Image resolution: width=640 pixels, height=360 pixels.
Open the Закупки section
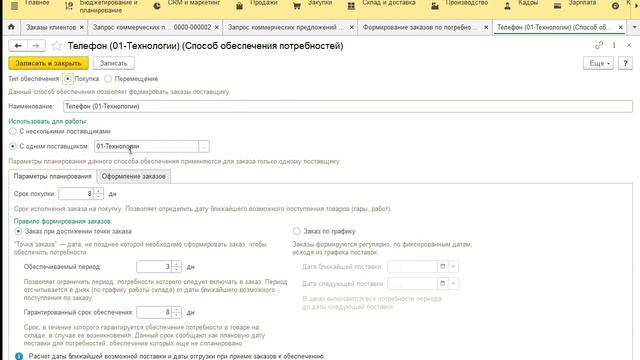313,4
